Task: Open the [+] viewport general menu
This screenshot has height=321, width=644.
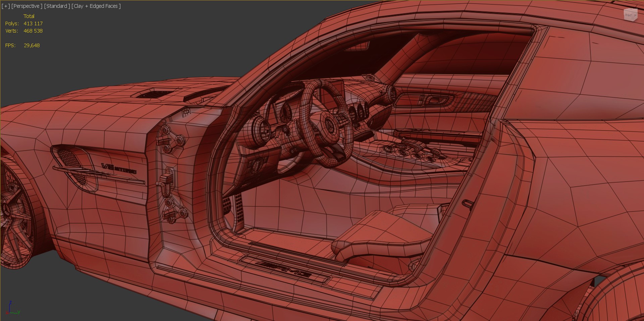Action: 6,6
